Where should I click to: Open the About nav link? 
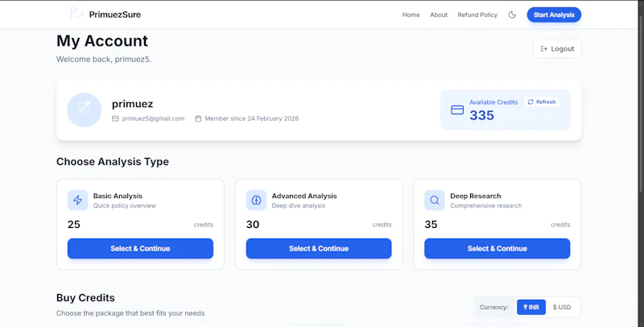point(439,14)
